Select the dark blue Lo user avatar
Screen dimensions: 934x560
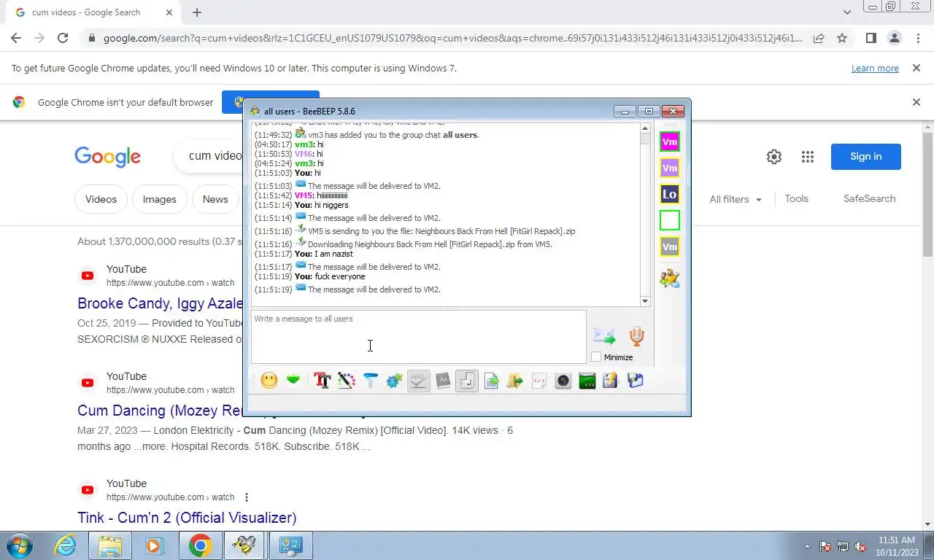coord(669,194)
